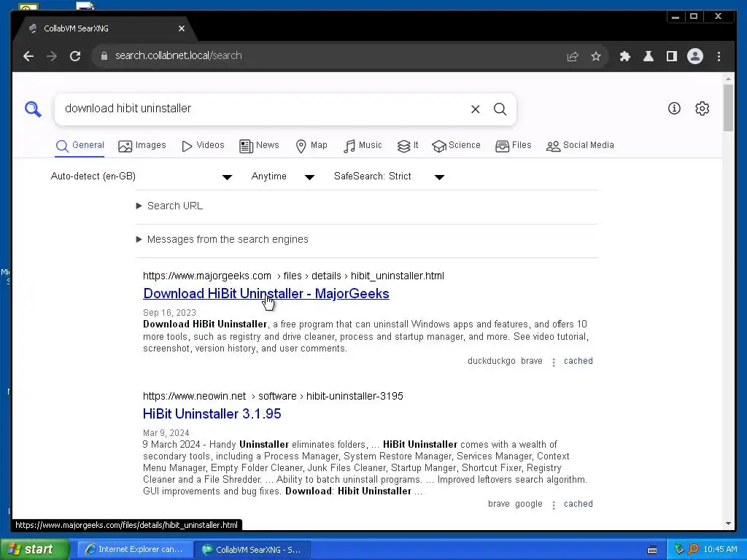Open cached copy of MajorGeeks result

point(578,361)
